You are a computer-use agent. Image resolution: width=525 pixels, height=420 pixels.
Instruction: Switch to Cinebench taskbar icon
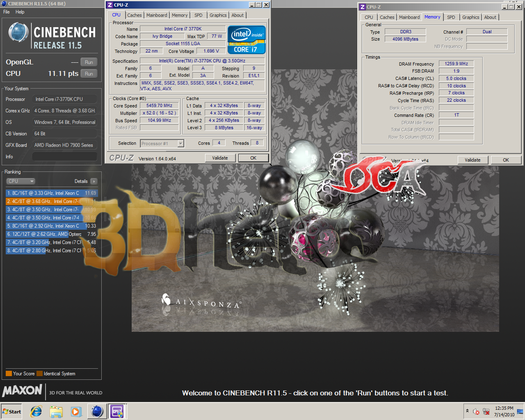(x=97, y=411)
